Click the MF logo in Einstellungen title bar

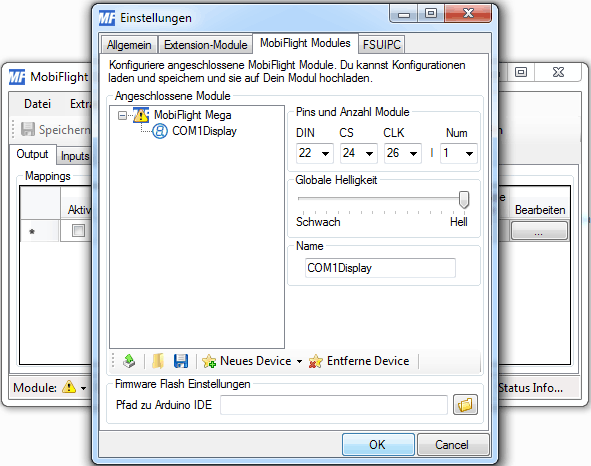107,18
